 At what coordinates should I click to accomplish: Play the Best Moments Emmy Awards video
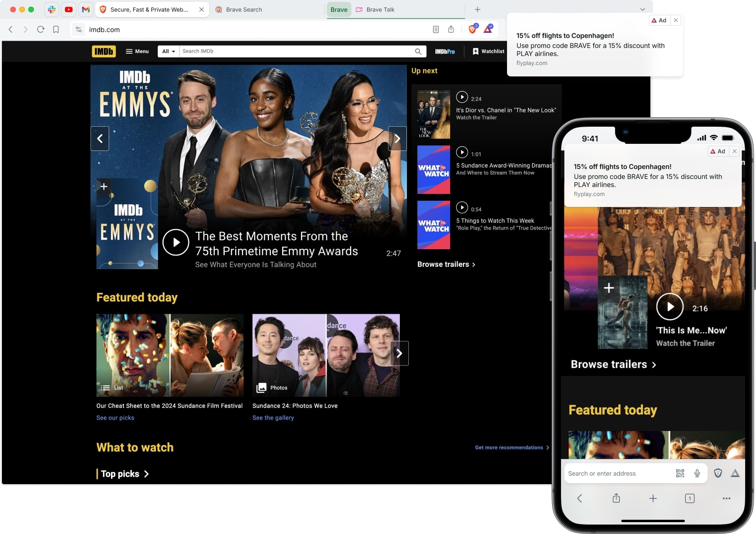[176, 242]
